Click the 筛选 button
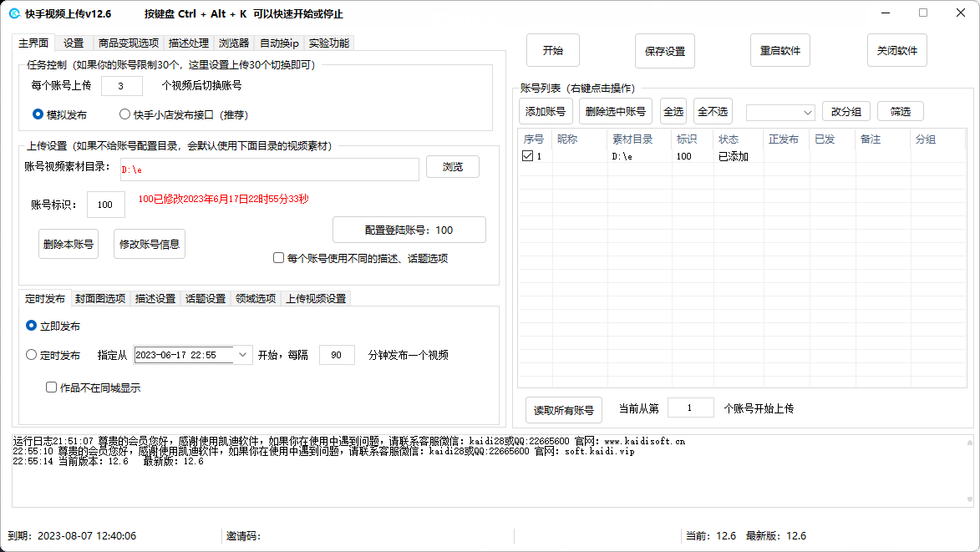 point(901,111)
